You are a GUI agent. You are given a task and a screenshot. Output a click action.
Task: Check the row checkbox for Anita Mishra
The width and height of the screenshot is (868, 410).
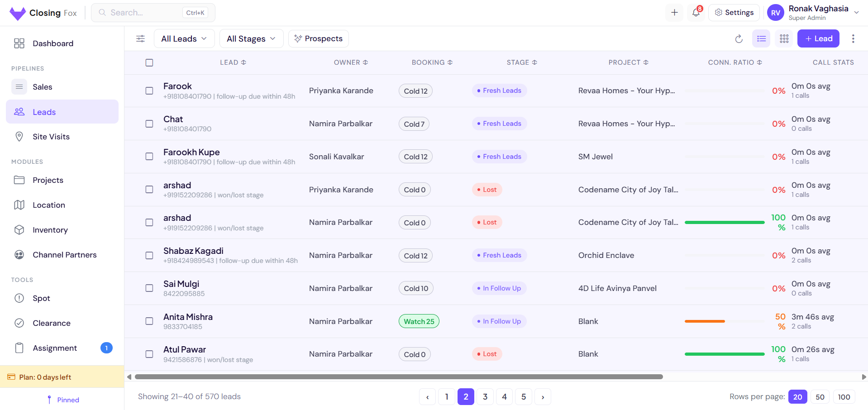[149, 321]
